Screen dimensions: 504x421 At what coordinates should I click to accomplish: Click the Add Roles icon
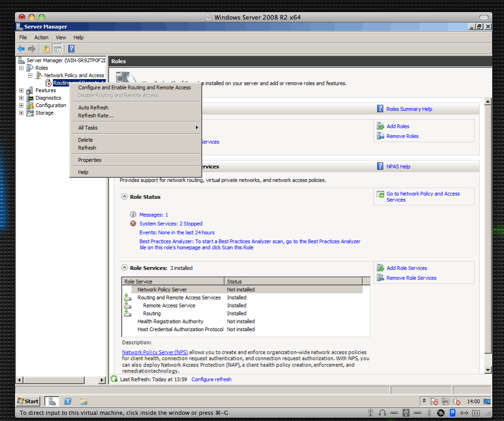[x=380, y=126]
